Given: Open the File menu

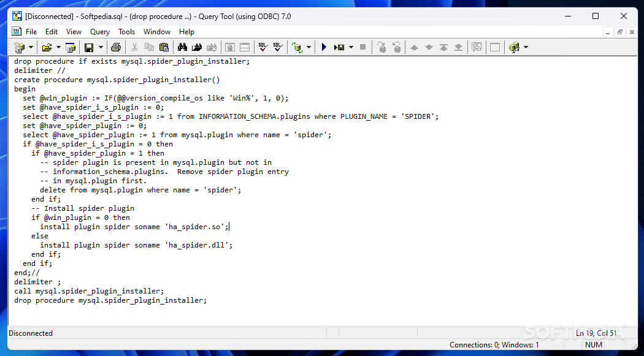Looking at the screenshot, I should click(x=31, y=32).
